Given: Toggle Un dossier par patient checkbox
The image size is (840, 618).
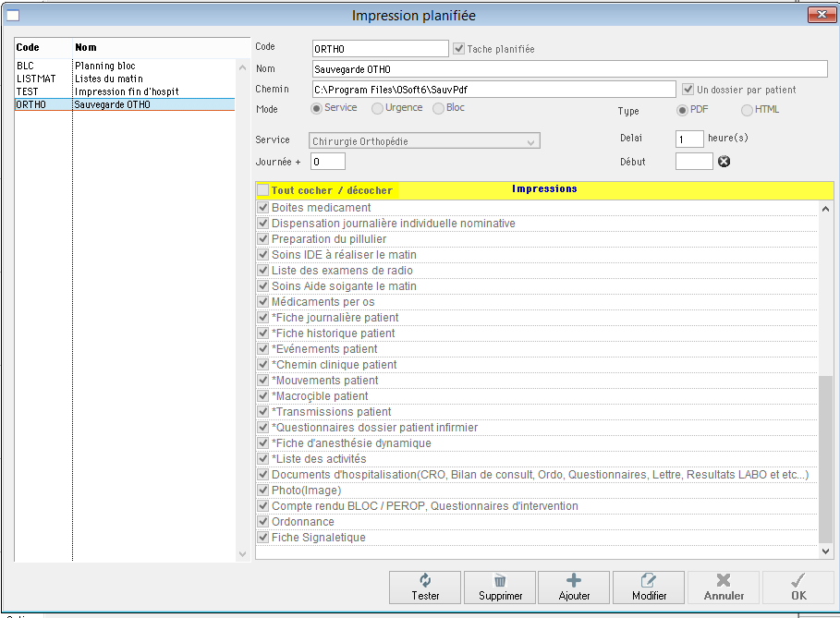Looking at the screenshot, I should 688,89.
